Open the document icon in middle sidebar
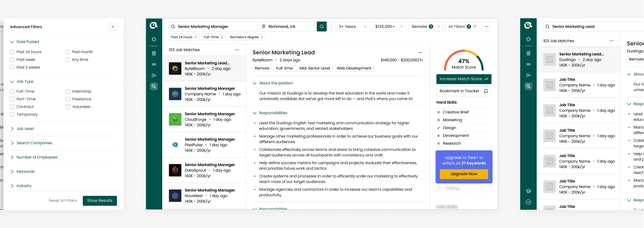 tap(154, 53)
